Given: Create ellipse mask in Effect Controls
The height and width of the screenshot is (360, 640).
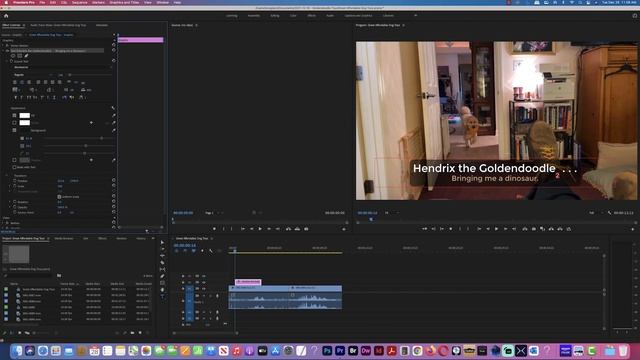Looking at the screenshot, I should click(13, 56).
